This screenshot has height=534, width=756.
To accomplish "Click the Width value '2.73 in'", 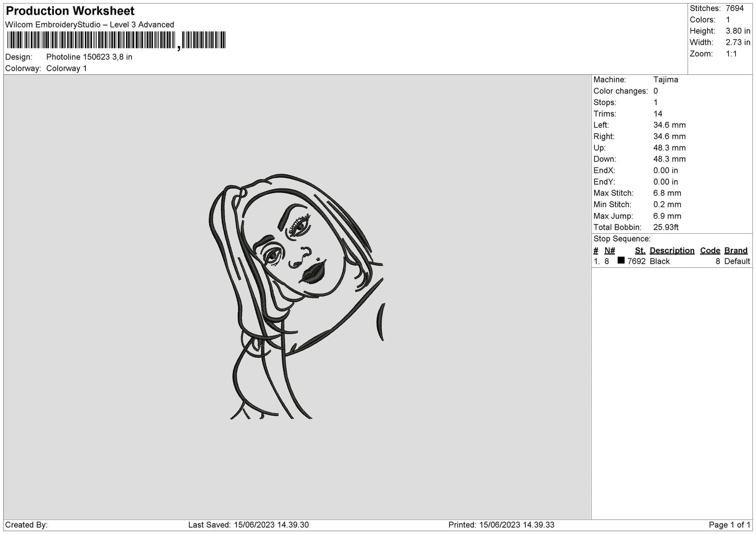I will 738,42.
